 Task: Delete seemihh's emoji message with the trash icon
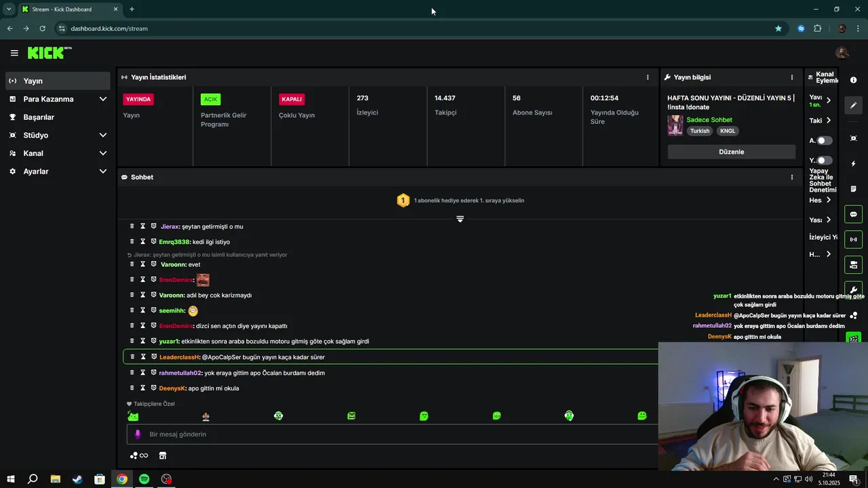132,310
